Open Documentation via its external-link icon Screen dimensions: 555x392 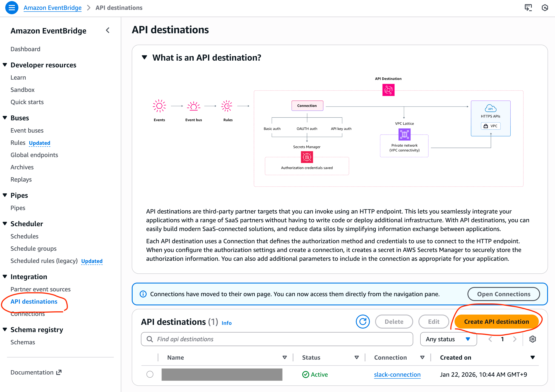pos(59,372)
